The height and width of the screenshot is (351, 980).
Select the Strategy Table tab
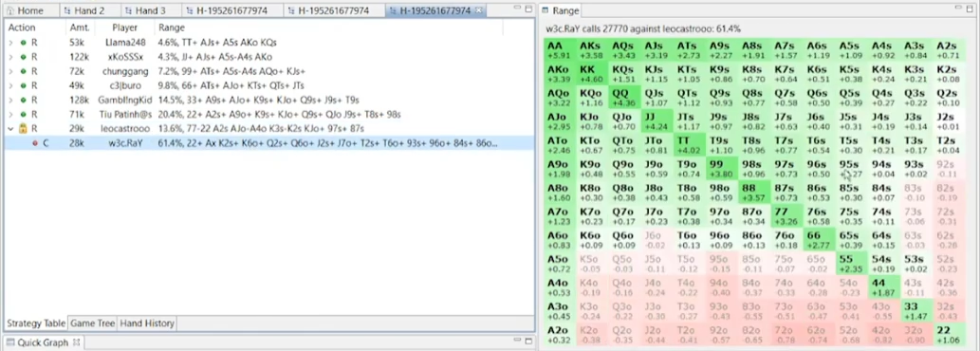click(36, 323)
